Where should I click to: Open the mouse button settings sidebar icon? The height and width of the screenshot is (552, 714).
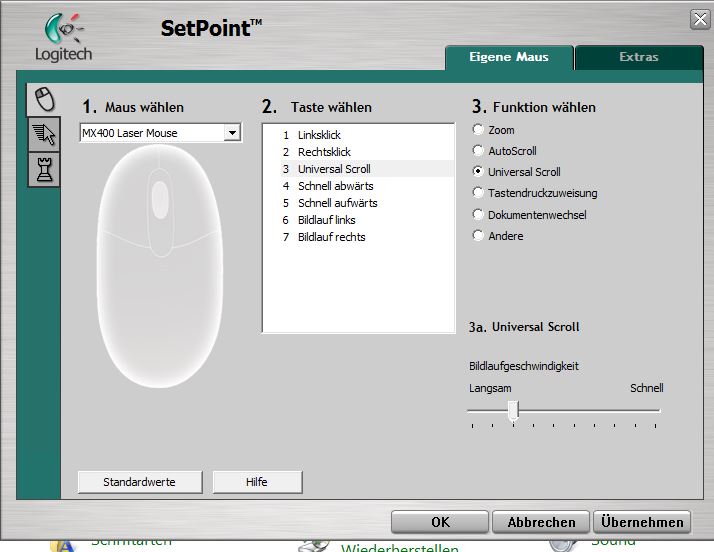[43, 99]
